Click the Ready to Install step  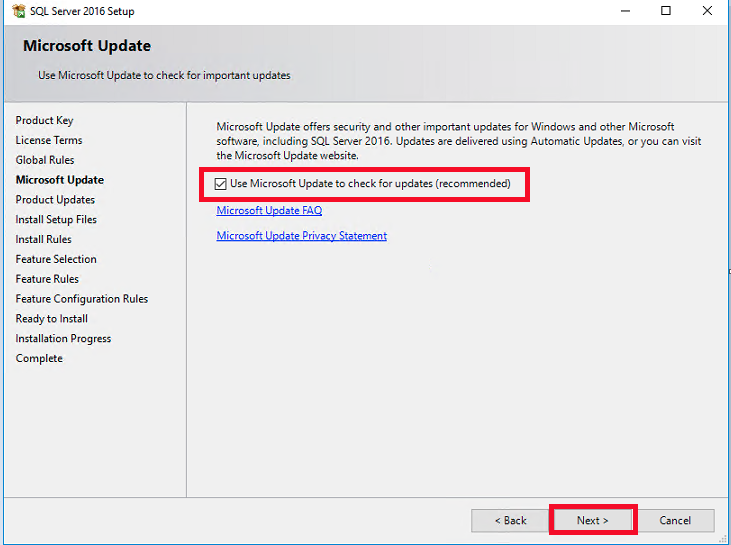coord(52,319)
